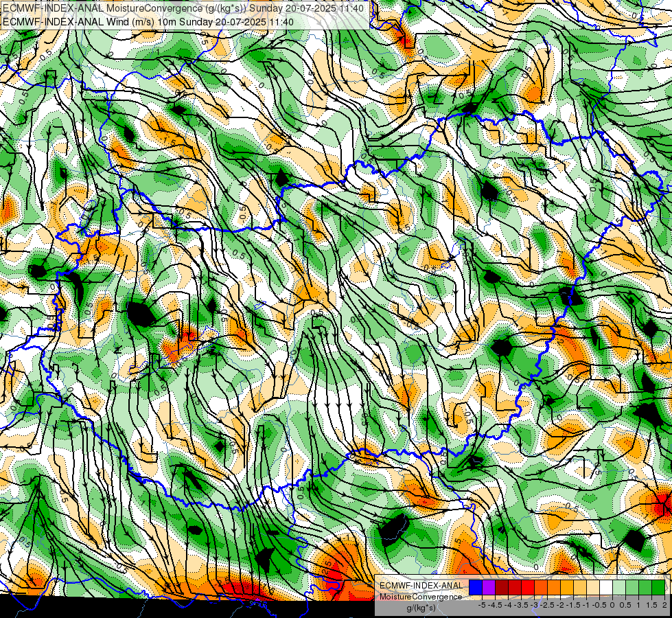The height and width of the screenshot is (618, 672).
Task: Select the white legend swatch
Action: (606, 588)
